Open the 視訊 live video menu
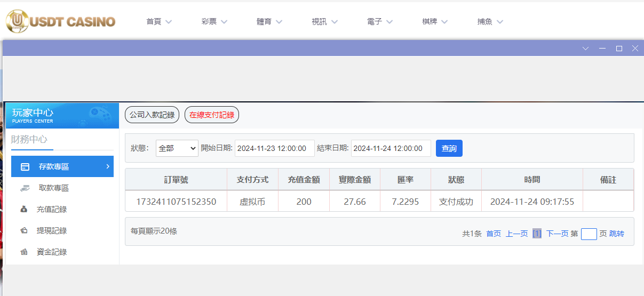 click(x=325, y=22)
